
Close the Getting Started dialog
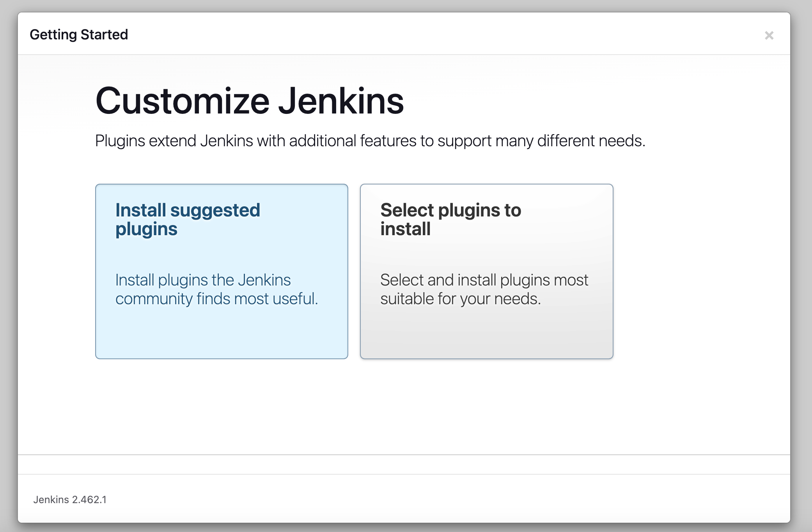(769, 35)
